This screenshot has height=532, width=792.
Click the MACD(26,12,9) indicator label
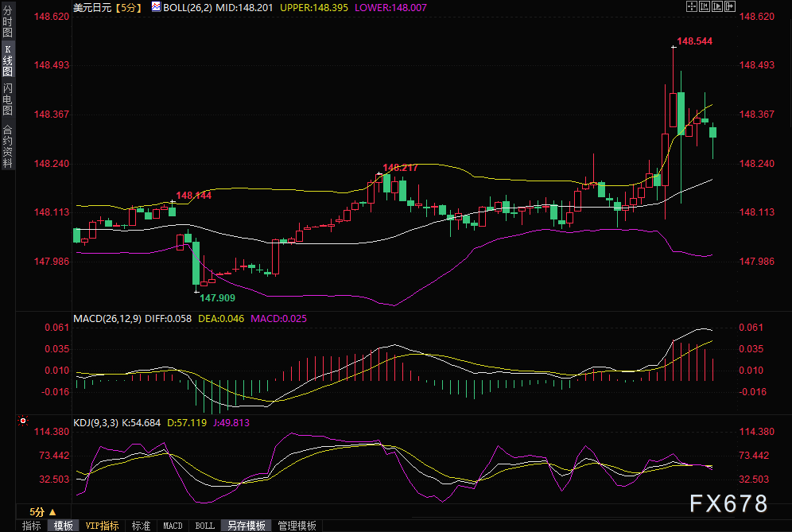[107, 319]
